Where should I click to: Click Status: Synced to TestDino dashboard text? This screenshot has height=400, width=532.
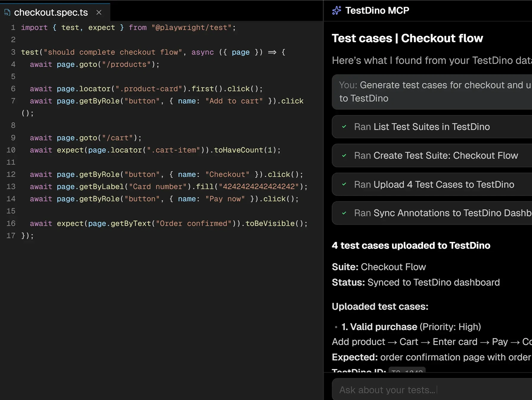[x=416, y=282]
